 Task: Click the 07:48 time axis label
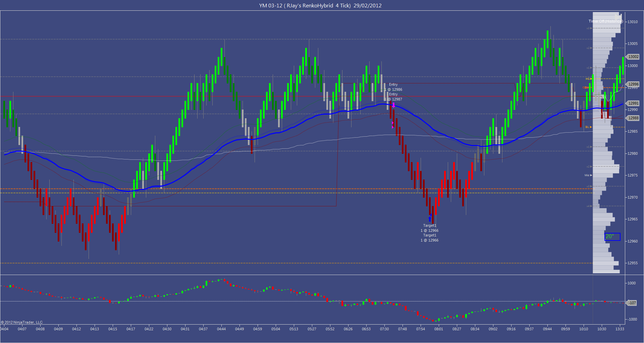click(402, 329)
